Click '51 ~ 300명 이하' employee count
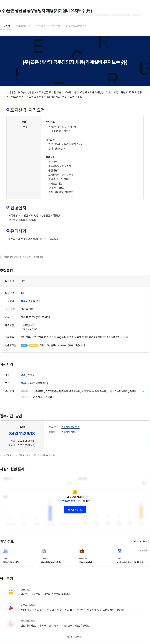Viewport: 150px width, 644px height. (11, 562)
